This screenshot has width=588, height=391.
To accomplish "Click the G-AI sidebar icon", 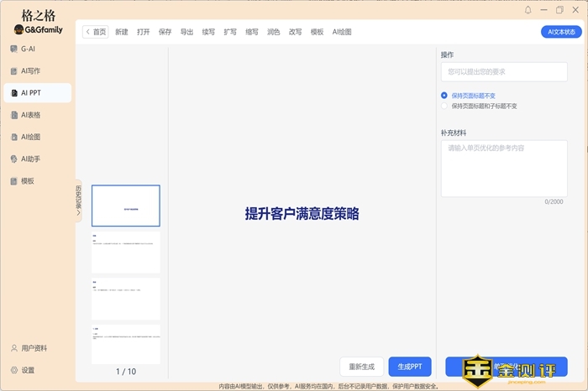I will 13,49.
